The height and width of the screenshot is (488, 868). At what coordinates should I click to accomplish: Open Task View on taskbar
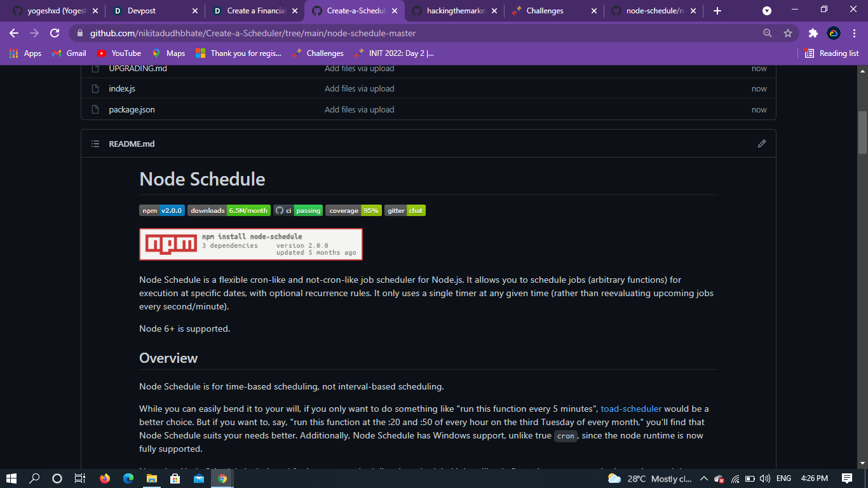(x=79, y=478)
